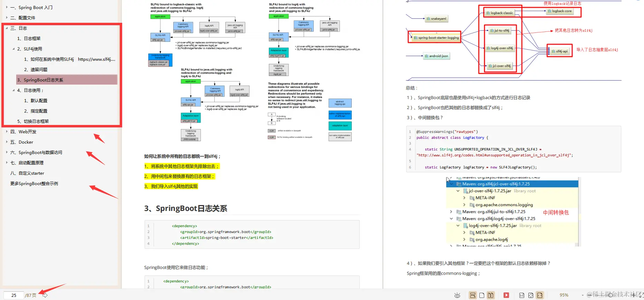Click highlighted line 用中间包来替换原有的日志框架
The height and width of the screenshot is (300, 644).
click(x=179, y=176)
